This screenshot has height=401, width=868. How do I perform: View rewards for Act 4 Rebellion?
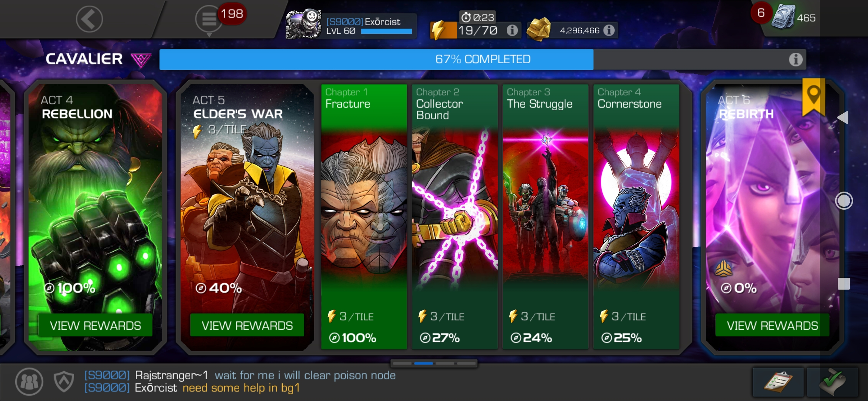(95, 325)
